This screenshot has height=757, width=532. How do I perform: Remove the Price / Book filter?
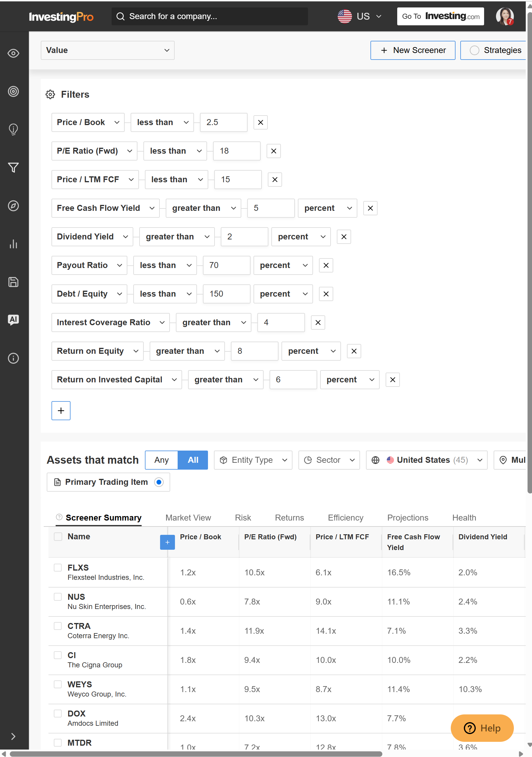click(x=260, y=122)
